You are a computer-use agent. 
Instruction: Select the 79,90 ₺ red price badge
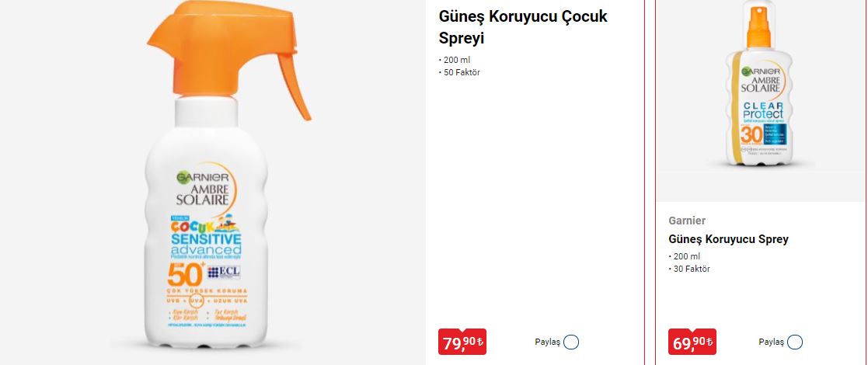point(462,342)
